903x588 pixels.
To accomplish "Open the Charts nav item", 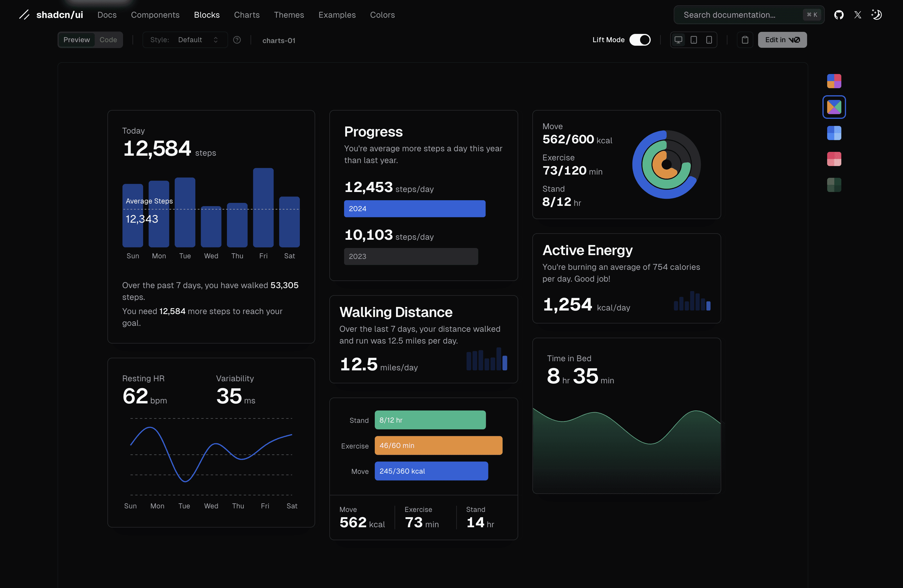I will tap(247, 15).
